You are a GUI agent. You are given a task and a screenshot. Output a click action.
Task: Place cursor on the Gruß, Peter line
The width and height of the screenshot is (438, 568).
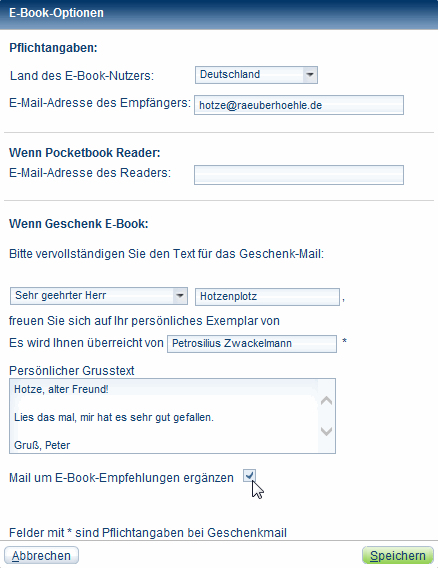pyautogui.click(x=42, y=445)
